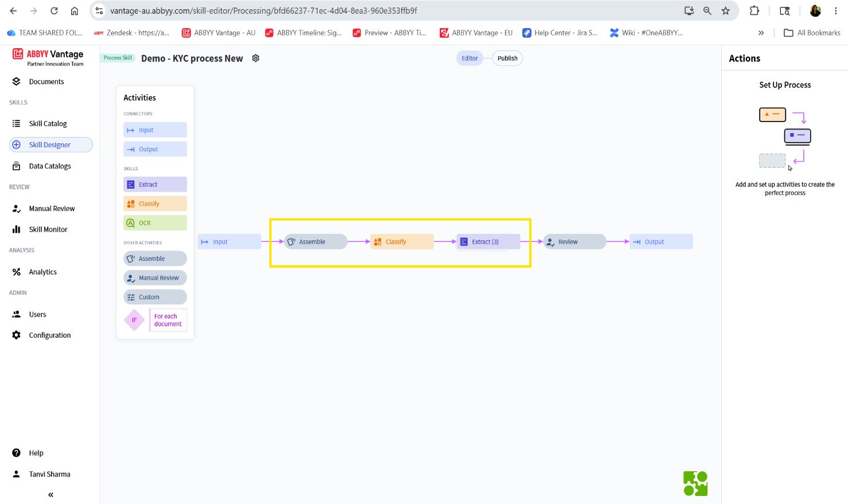
Task: Switch to the Publish tab
Action: tap(507, 58)
